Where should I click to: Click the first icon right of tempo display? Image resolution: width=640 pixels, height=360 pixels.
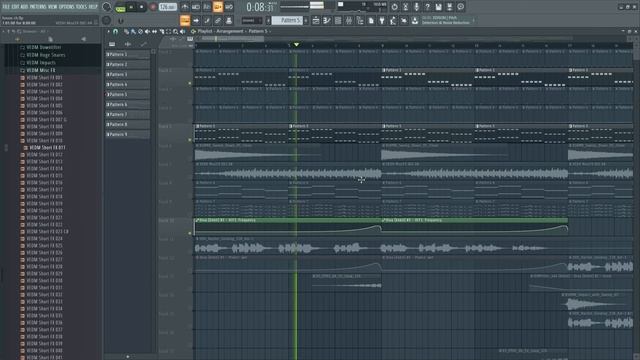click(x=185, y=7)
